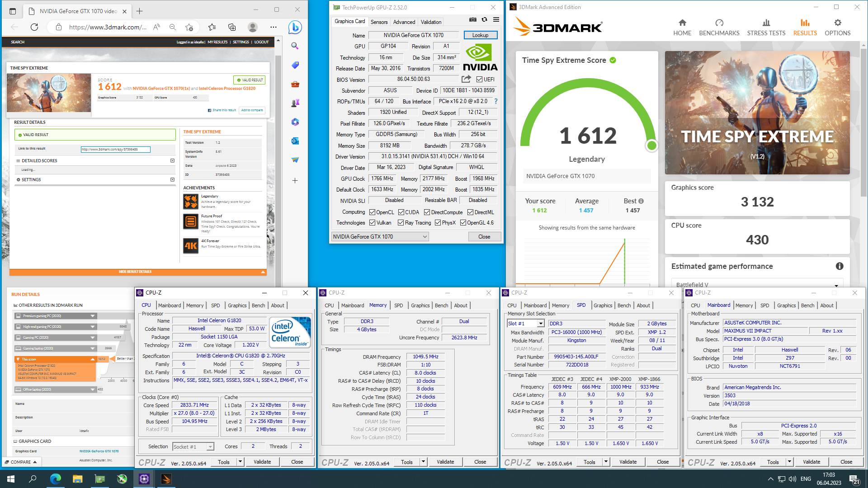Open Tools dropdown arrow in CPU-Z CPU window

click(x=241, y=461)
